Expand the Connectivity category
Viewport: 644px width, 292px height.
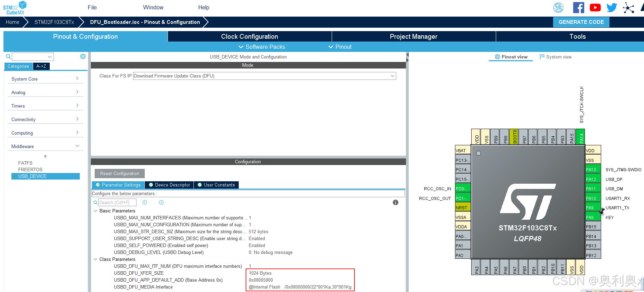[45, 119]
